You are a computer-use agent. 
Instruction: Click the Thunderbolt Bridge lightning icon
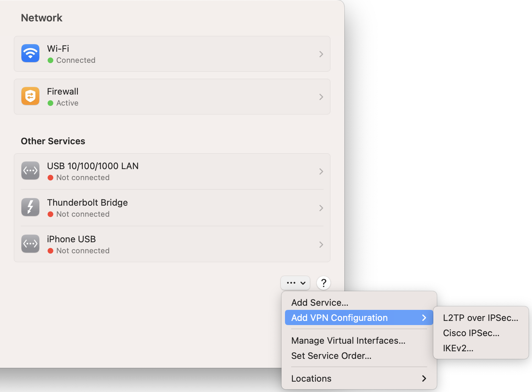point(30,207)
